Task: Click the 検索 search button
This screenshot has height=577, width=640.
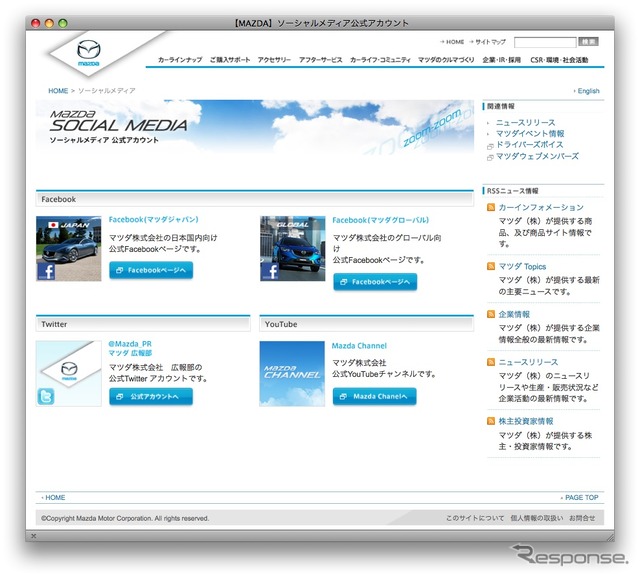Action: coord(589,42)
